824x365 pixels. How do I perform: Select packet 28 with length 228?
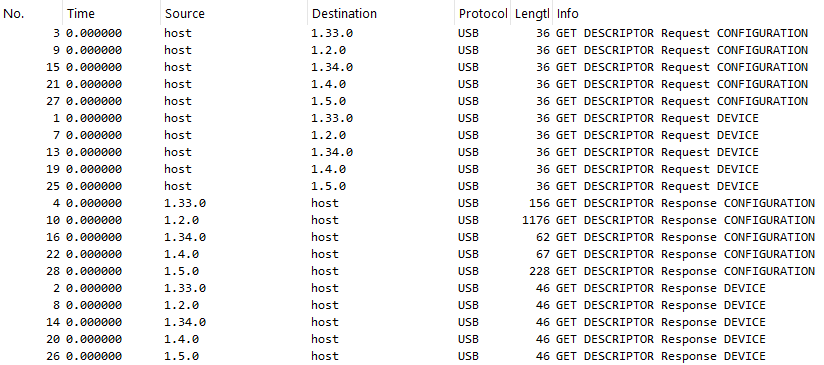click(412, 271)
